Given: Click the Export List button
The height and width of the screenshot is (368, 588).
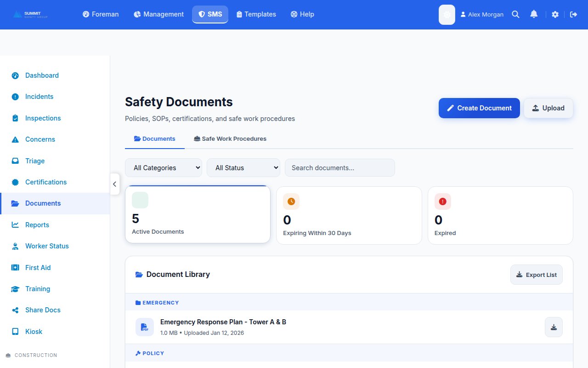Looking at the screenshot, I should click(537, 275).
